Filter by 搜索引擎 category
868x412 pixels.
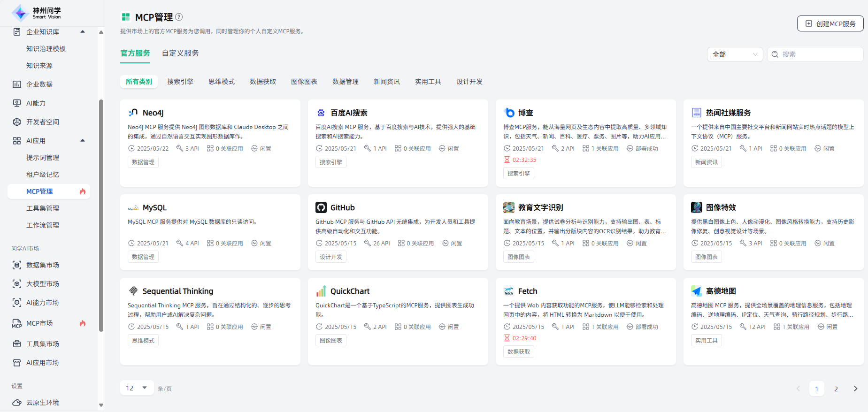click(x=180, y=82)
